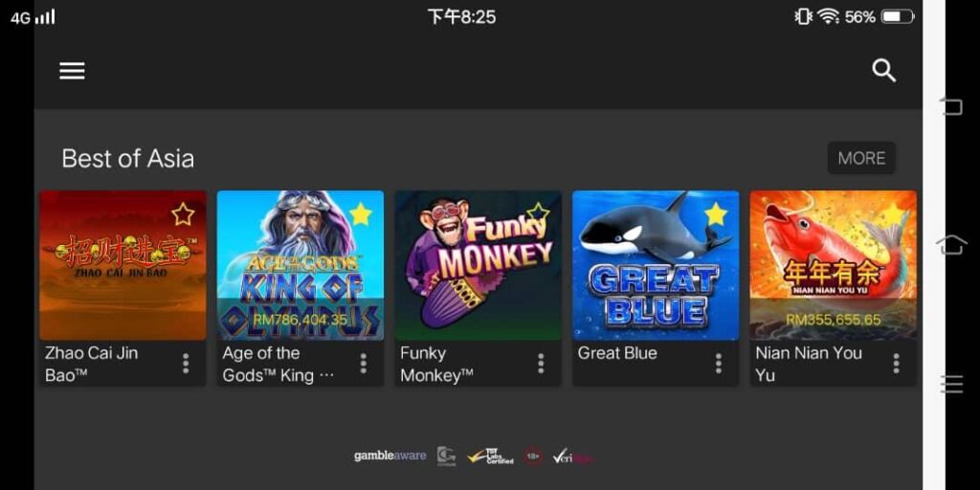Viewport: 980px width, 490px height.
Task: Tap the Android home navigation button
Action: (x=951, y=246)
